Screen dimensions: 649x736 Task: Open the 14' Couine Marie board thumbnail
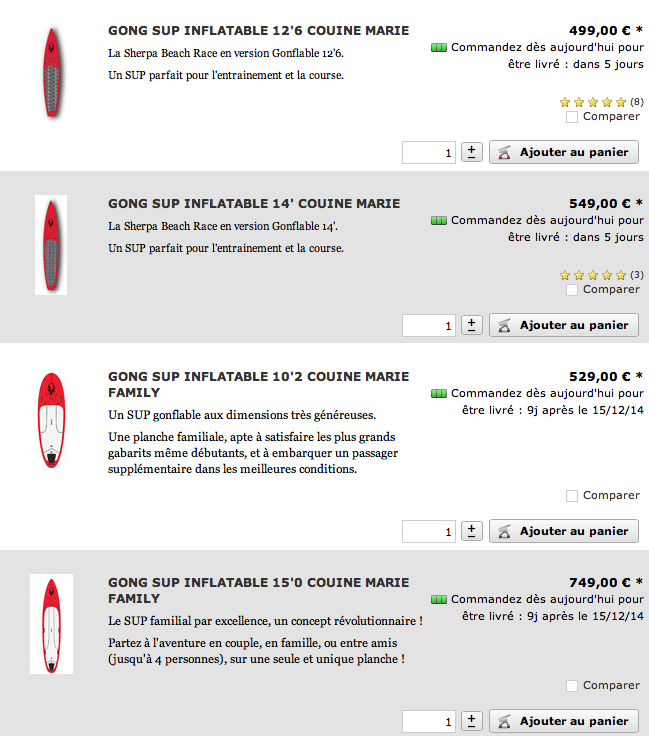pyautogui.click(x=51, y=245)
